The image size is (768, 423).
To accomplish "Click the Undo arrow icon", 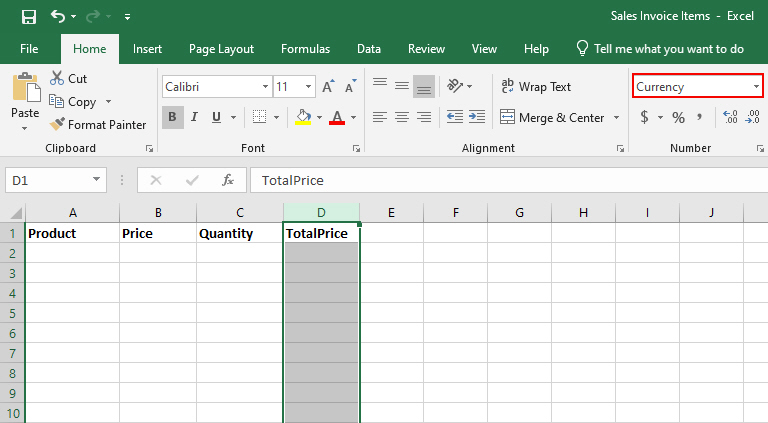I will tap(57, 17).
